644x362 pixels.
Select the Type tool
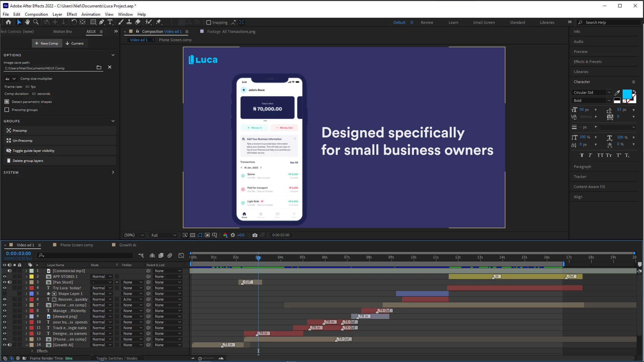coord(110,22)
